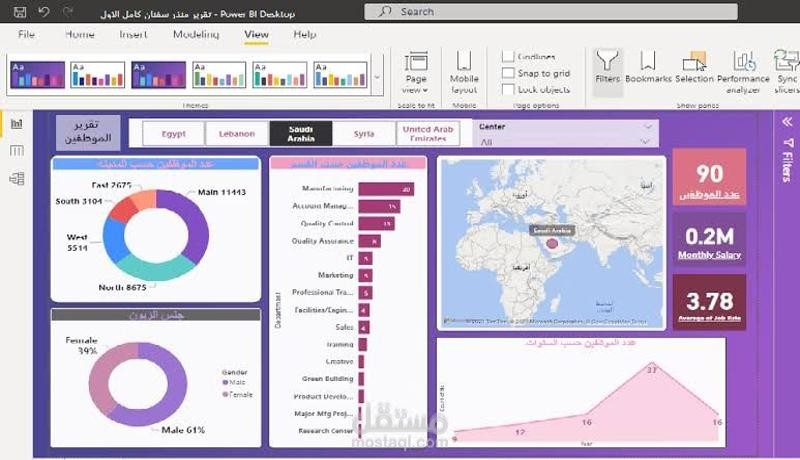The height and width of the screenshot is (460, 800).
Task: Open Page view options
Action: click(x=416, y=72)
